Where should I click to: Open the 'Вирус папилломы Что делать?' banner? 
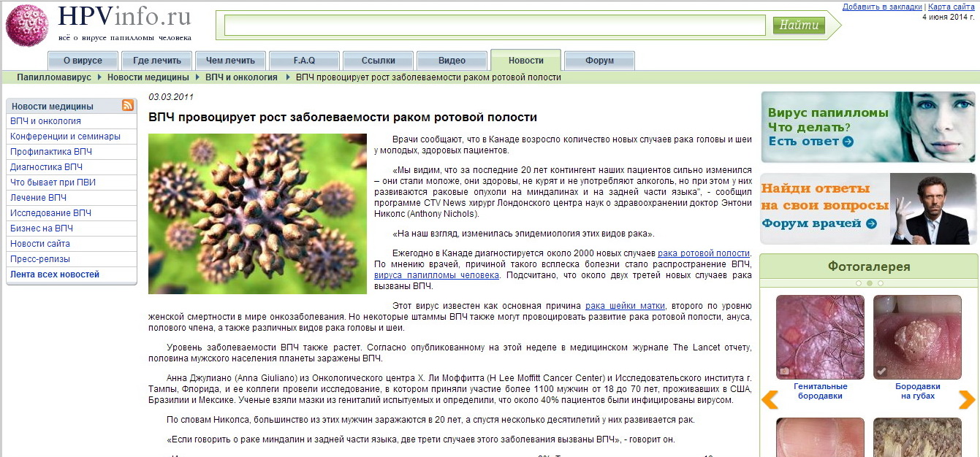(x=869, y=127)
